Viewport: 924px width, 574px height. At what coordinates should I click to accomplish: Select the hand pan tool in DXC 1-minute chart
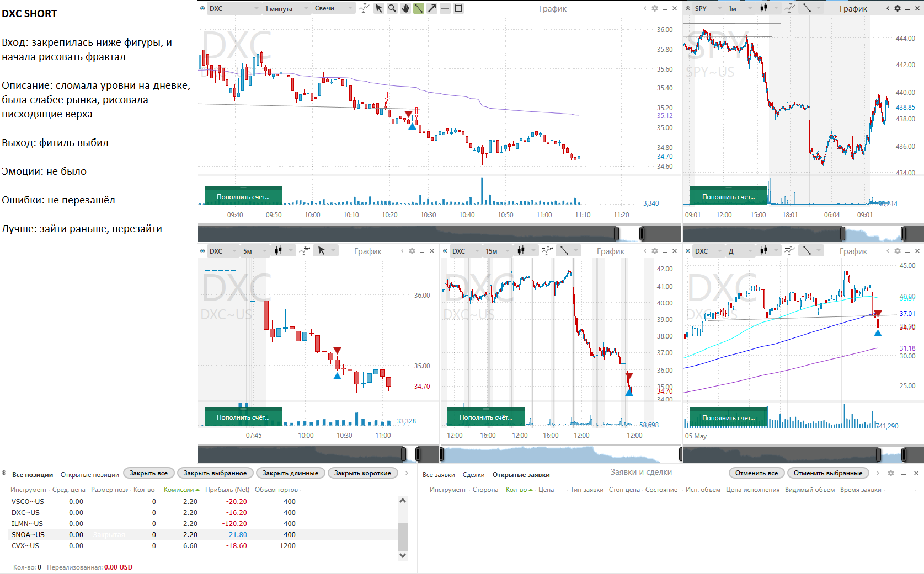[x=405, y=8]
